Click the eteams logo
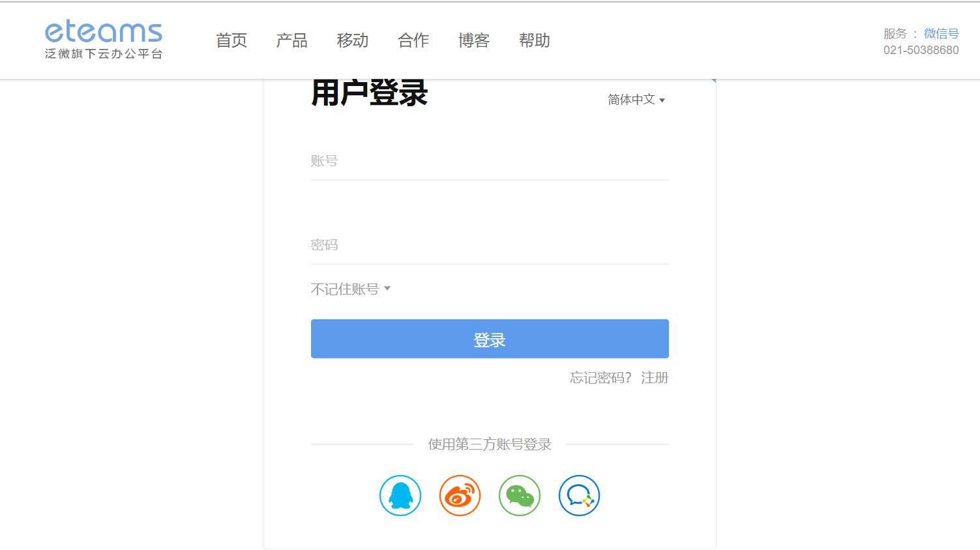This screenshot has height=550, width=980. tap(104, 39)
